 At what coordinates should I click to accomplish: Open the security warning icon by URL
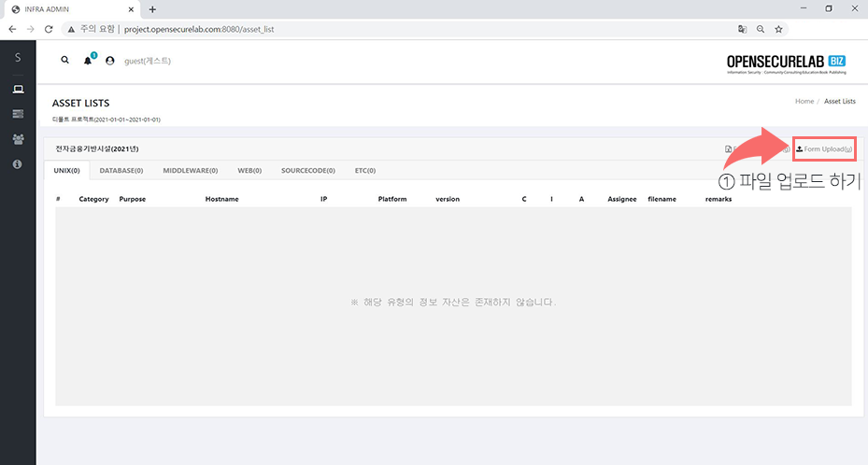(71, 29)
